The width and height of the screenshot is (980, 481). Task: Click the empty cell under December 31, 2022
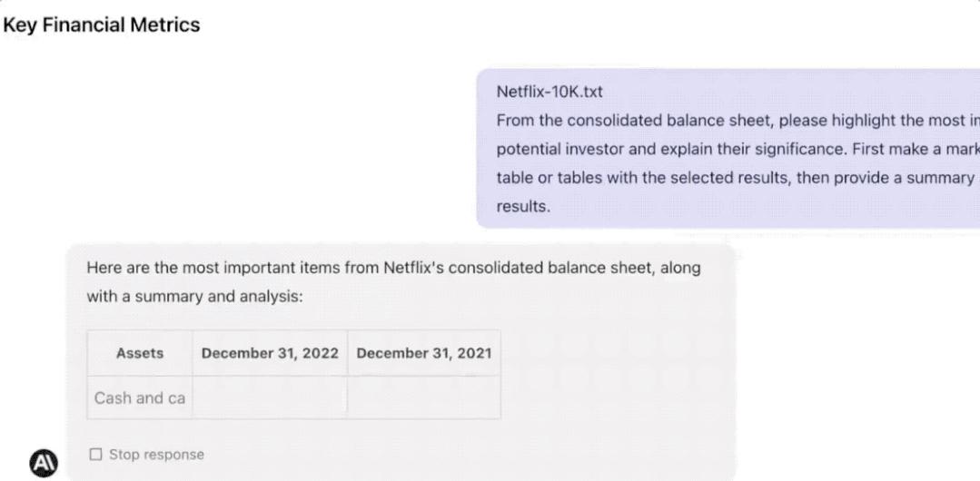pos(270,398)
